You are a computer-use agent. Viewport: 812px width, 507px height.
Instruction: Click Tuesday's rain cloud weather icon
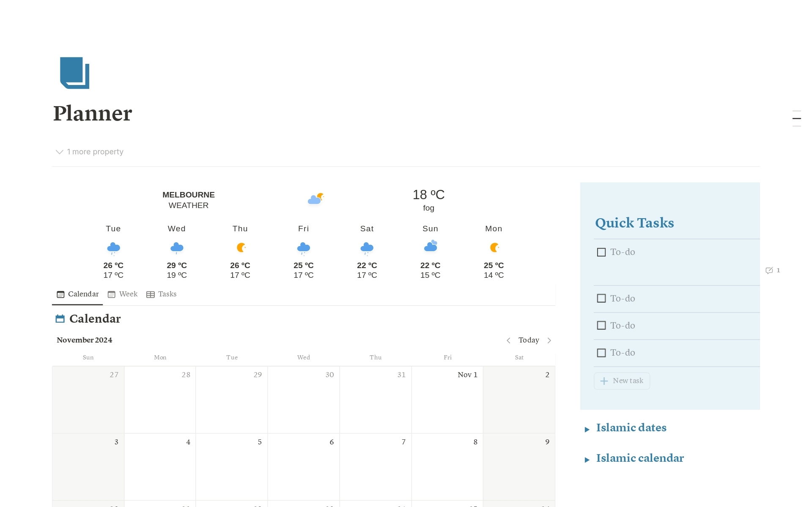pyautogui.click(x=113, y=248)
